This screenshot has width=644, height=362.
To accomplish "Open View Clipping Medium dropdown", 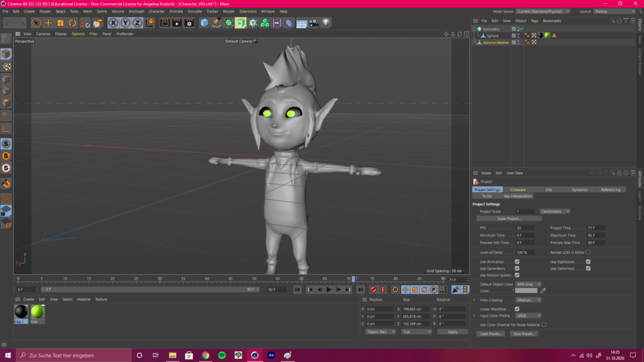I will coord(528,300).
